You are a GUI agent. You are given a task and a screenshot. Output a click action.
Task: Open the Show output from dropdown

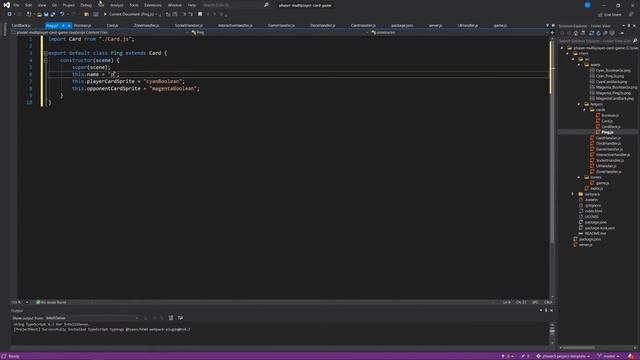[92, 318]
